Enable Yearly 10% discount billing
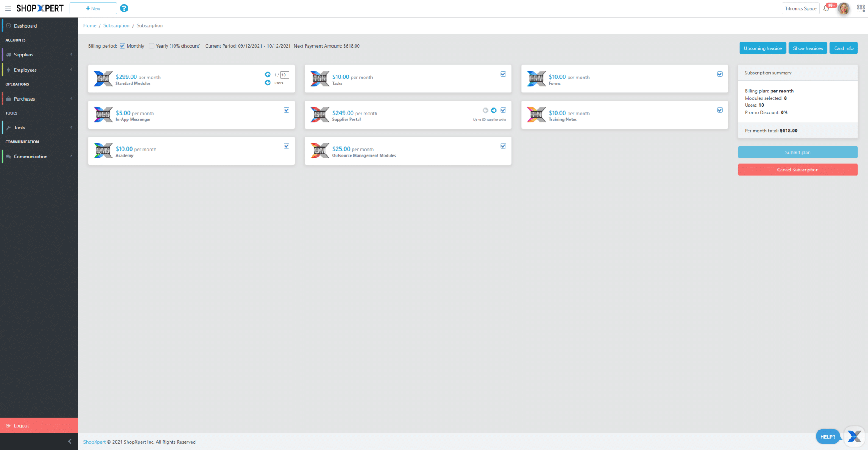The width and height of the screenshot is (868, 450). point(152,46)
